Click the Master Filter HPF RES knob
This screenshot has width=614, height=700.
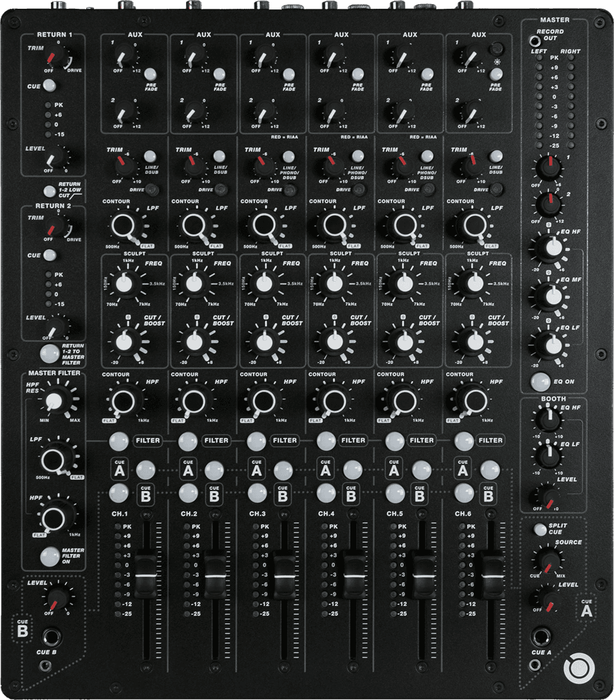(x=54, y=400)
